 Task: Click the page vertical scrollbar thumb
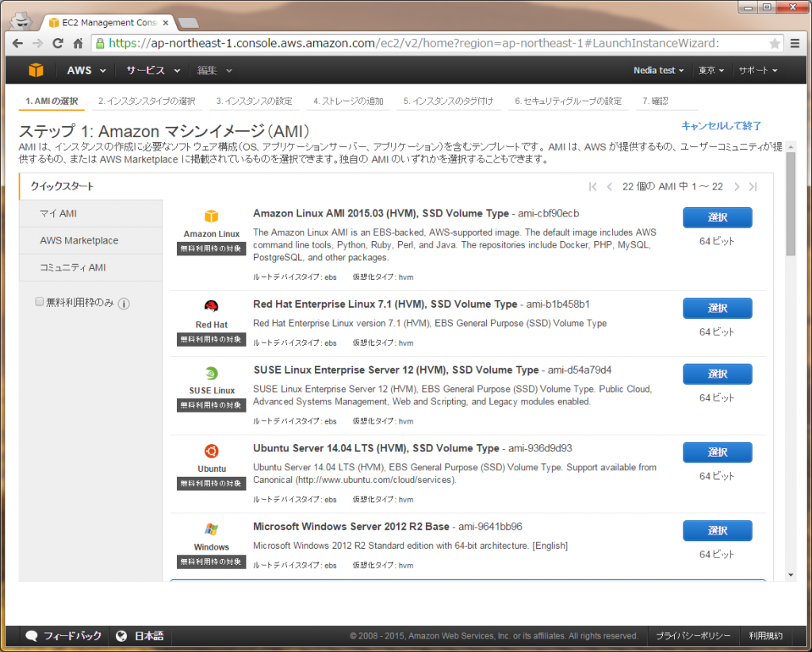click(x=791, y=204)
